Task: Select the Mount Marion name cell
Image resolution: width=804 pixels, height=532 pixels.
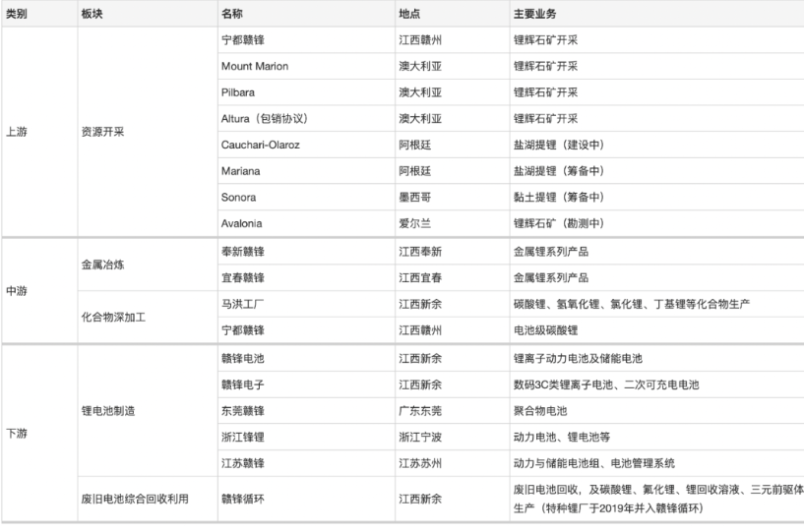Action: coord(256,67)
